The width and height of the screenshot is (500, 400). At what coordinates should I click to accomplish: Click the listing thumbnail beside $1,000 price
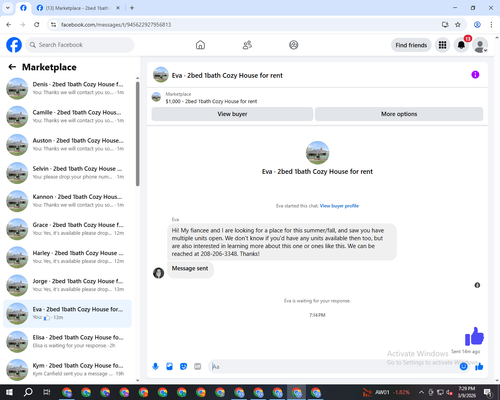pos(156,97)
